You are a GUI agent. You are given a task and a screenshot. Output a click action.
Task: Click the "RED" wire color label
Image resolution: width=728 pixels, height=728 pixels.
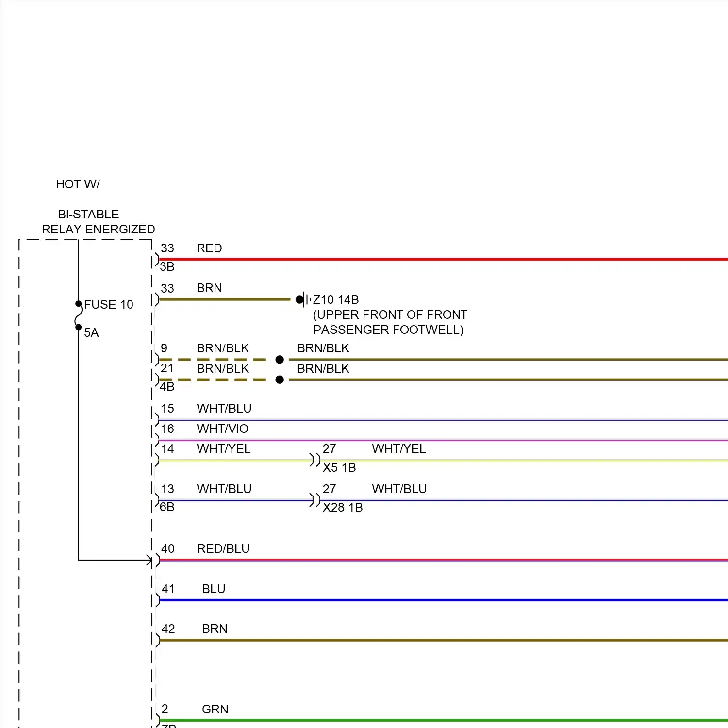pos(209,248)
